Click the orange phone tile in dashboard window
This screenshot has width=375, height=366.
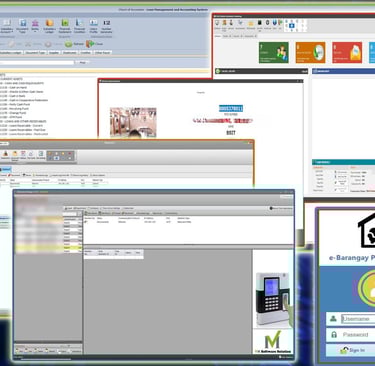pos(310,52)
